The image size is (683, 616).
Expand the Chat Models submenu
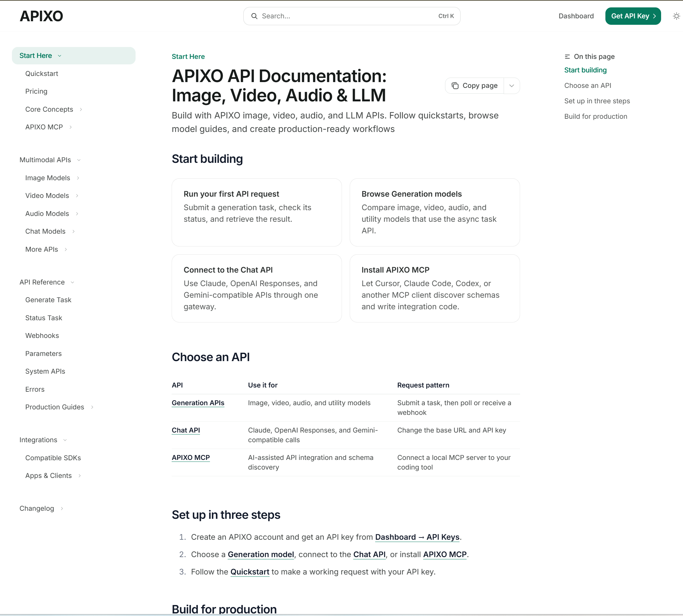[73, 231]
